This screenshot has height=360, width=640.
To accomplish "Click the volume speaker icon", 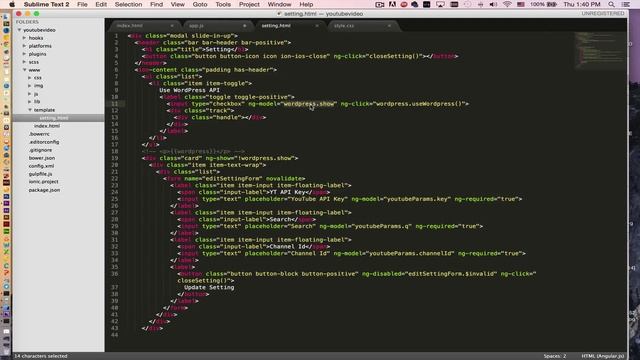I will [493, 4].
